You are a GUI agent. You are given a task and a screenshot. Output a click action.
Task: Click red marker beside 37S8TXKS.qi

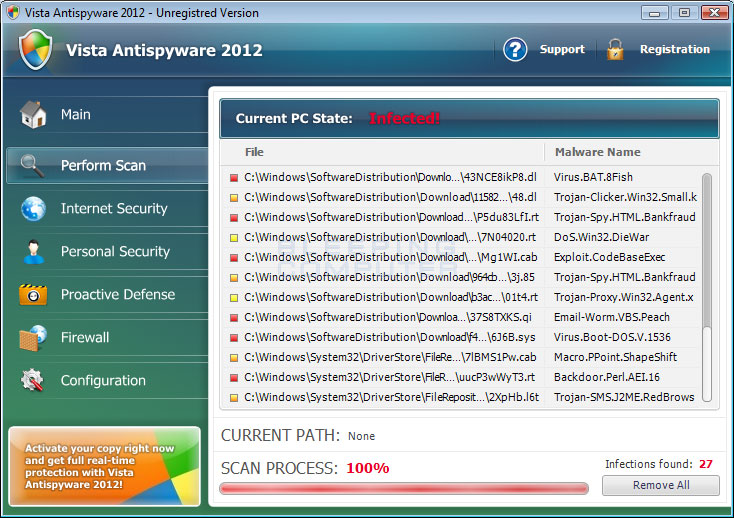[234, 318]
